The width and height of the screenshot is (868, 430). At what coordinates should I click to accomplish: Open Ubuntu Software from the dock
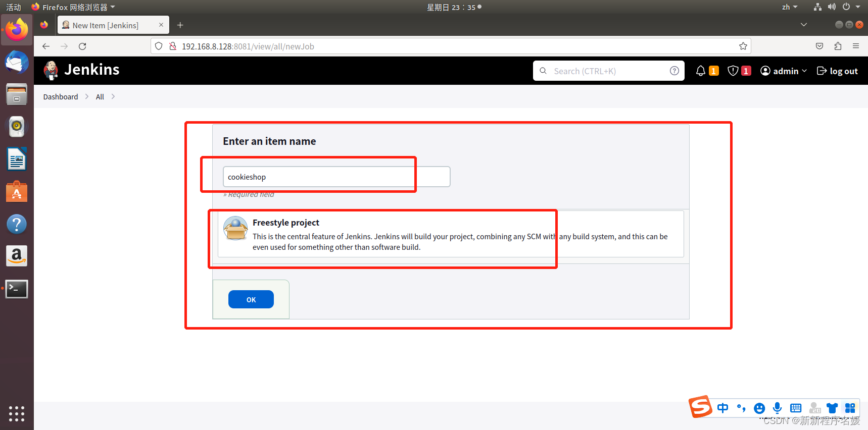pyautogui.click(x=17, y=192)
